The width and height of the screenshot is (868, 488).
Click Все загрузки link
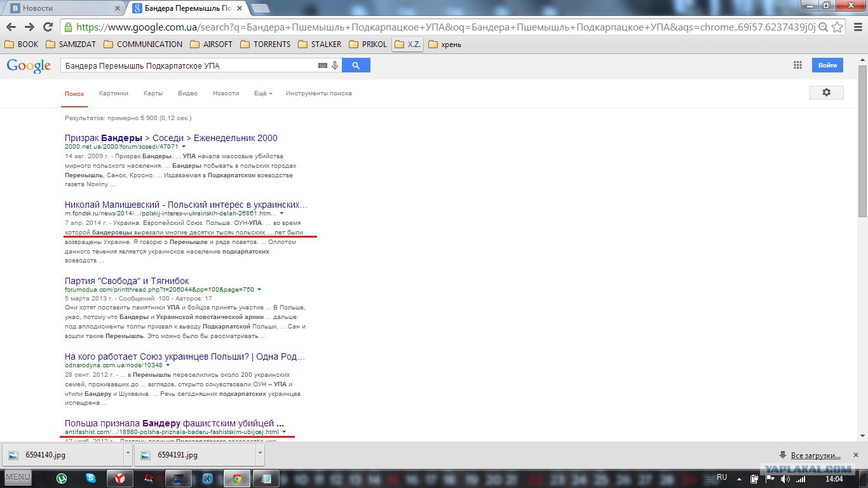pos(815,456)
